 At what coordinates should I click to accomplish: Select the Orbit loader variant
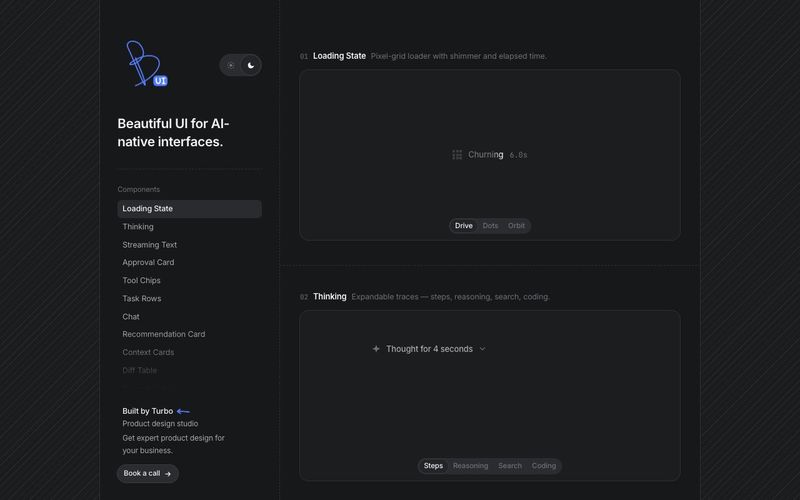tap(516, 226)
